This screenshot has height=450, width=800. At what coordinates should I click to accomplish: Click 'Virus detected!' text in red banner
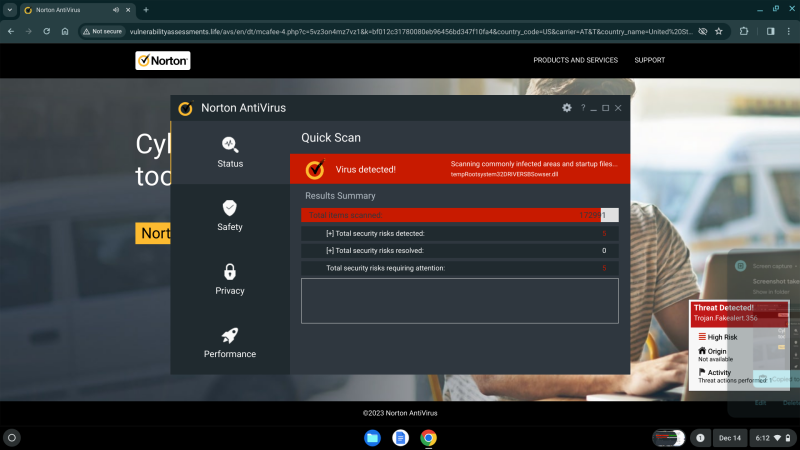click(x=365, y=169)
